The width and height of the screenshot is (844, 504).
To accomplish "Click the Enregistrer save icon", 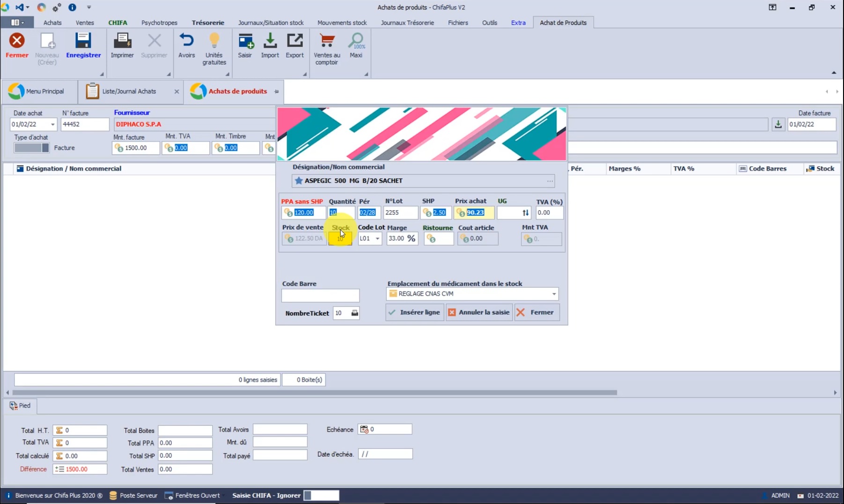I will point(83,42).
